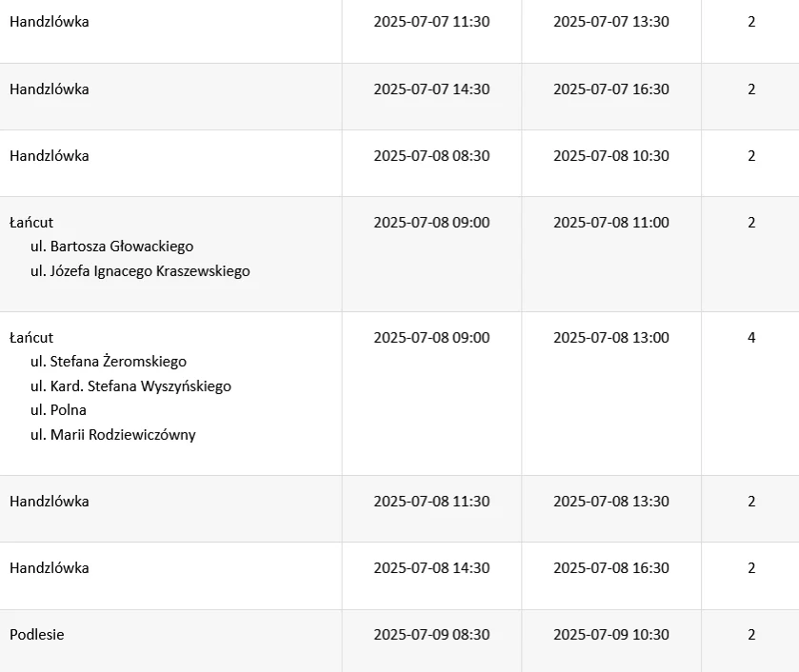Screen dimensions: 799x672
Task: Click ul. Marii Rodziewiczówny street entry
Action: click(113, 435)
